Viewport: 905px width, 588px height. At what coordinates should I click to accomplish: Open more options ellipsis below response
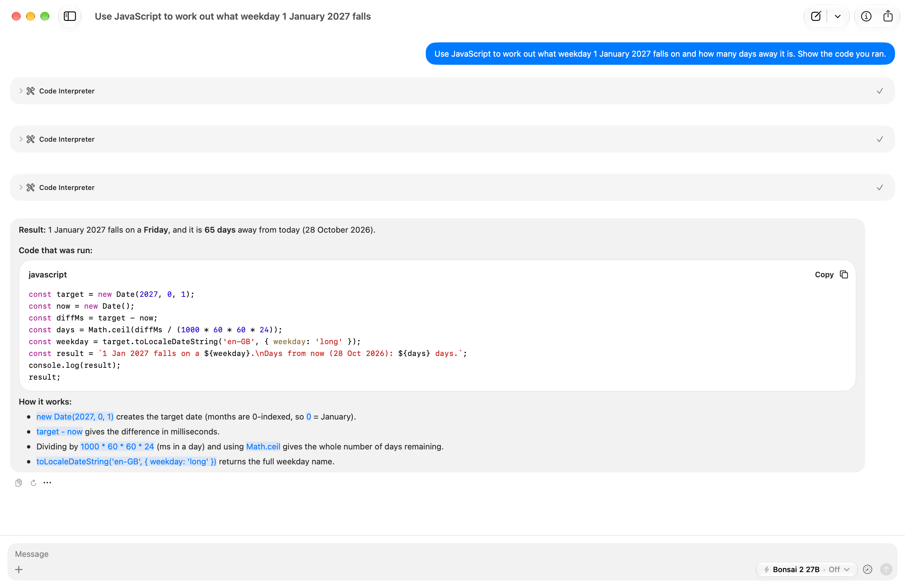click(x=47, y=483)
